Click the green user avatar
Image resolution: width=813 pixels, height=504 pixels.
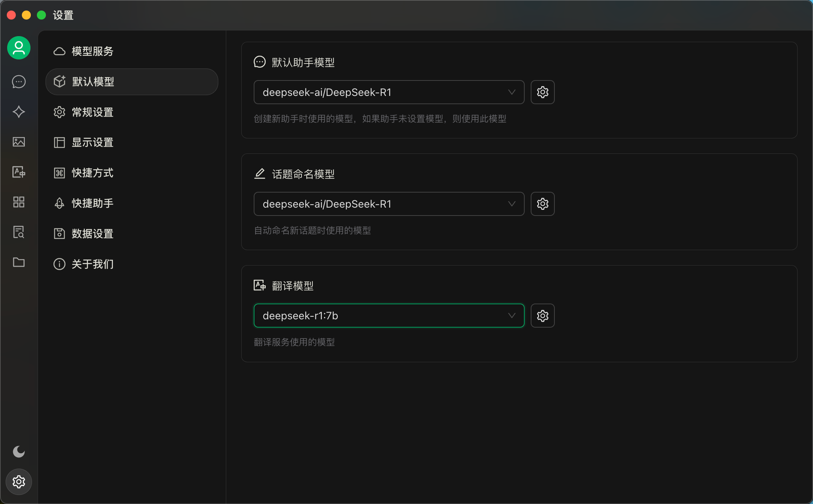[19, 48]
